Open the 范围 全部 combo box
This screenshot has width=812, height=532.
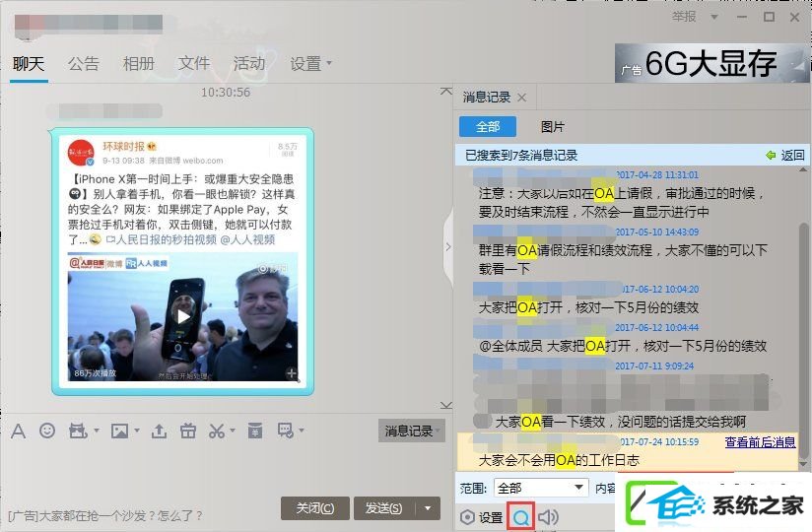pyautogui.click(x=541, y=488)
